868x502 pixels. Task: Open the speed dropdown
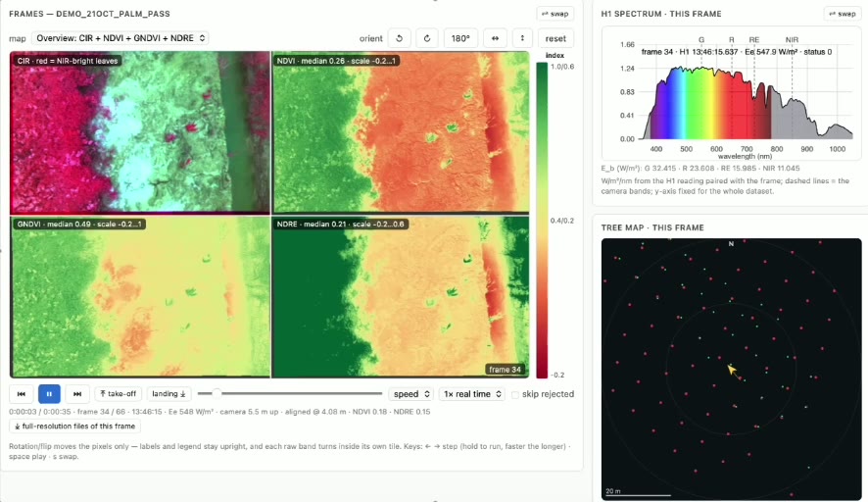tap(410, 394)
